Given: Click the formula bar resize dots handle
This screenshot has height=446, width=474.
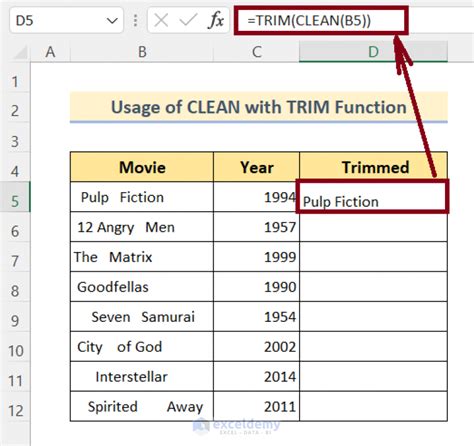Looking at the screenshot, I should coord(135,21).
